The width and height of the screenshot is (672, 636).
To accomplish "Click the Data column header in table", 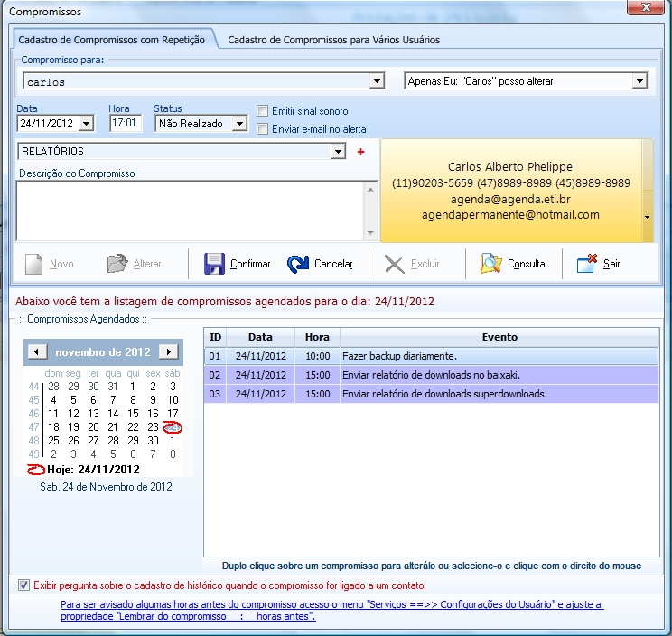I will coord(260,337).
